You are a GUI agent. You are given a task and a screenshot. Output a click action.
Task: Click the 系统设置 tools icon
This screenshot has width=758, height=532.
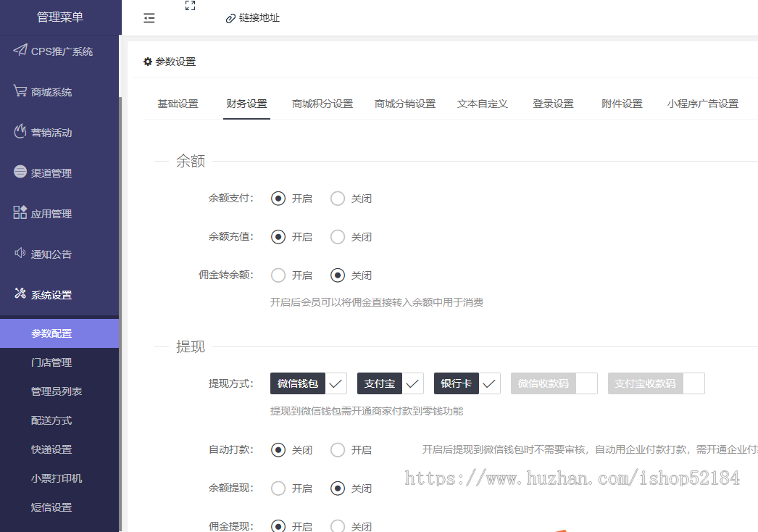pos(20,293)
